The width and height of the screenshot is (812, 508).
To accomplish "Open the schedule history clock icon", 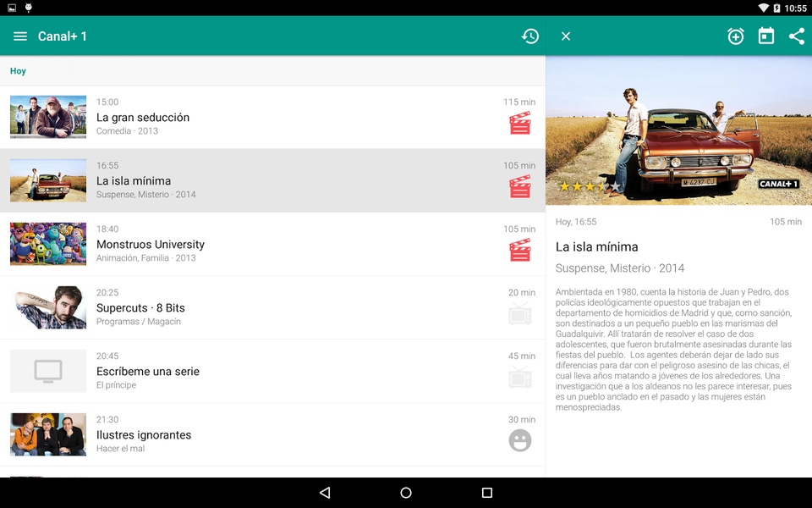I will coord(529,36).
